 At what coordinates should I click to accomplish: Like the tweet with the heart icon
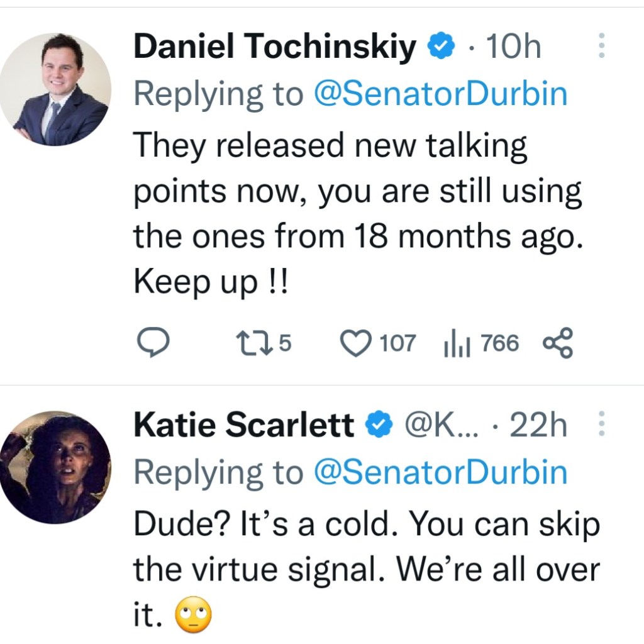356,344
